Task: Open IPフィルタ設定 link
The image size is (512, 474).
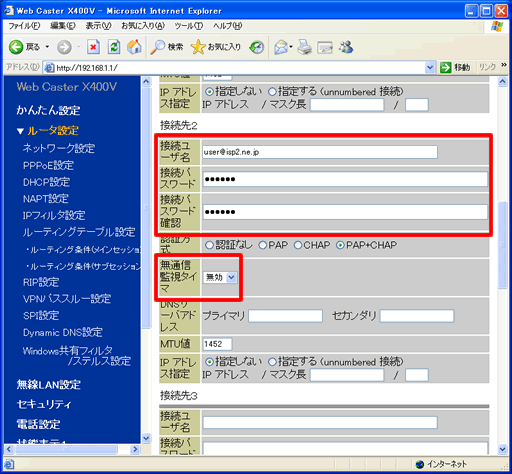Action: [x=54, y=215]
